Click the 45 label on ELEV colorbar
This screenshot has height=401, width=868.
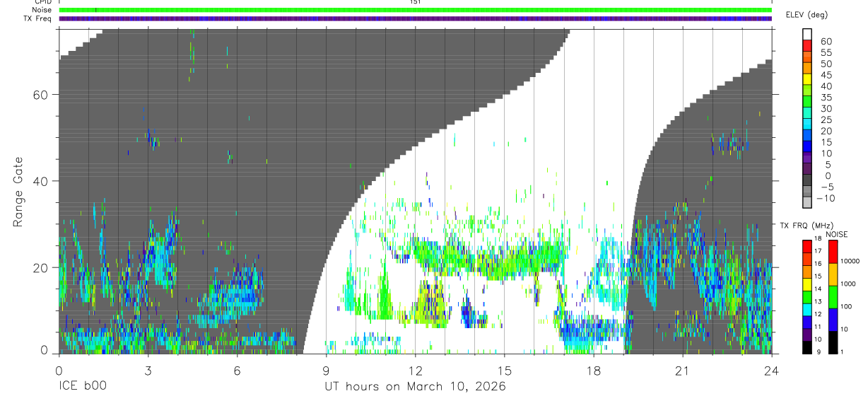(x=826, y=75)
